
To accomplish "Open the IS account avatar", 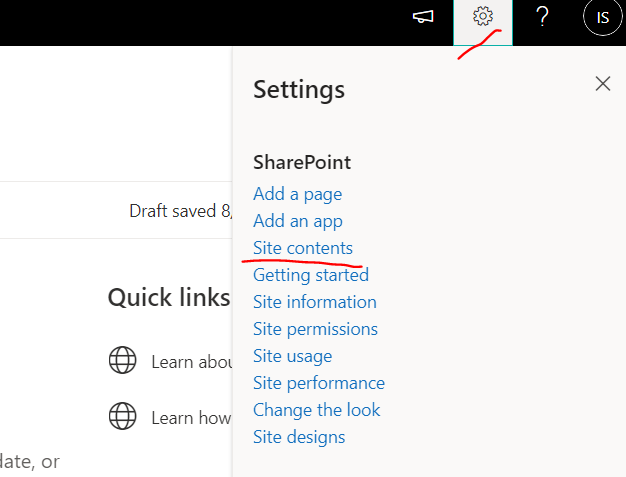I will pos(602,18).
